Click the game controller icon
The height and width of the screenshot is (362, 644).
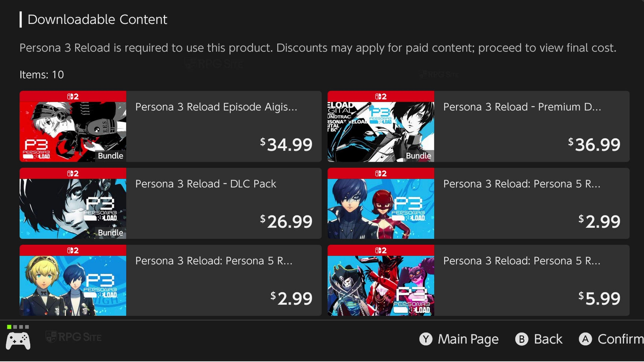click(x=18, y=341)
